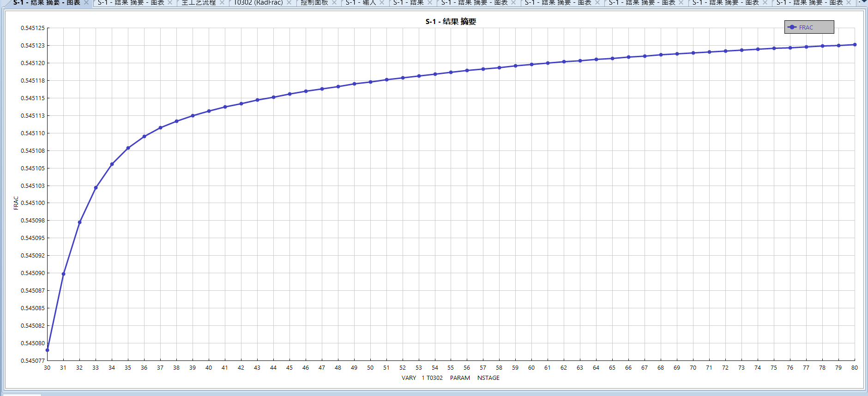The height and width of the screenshot is (396, 868).
Task: Click x-axis tick label 30
Action: tap(47, 368)
